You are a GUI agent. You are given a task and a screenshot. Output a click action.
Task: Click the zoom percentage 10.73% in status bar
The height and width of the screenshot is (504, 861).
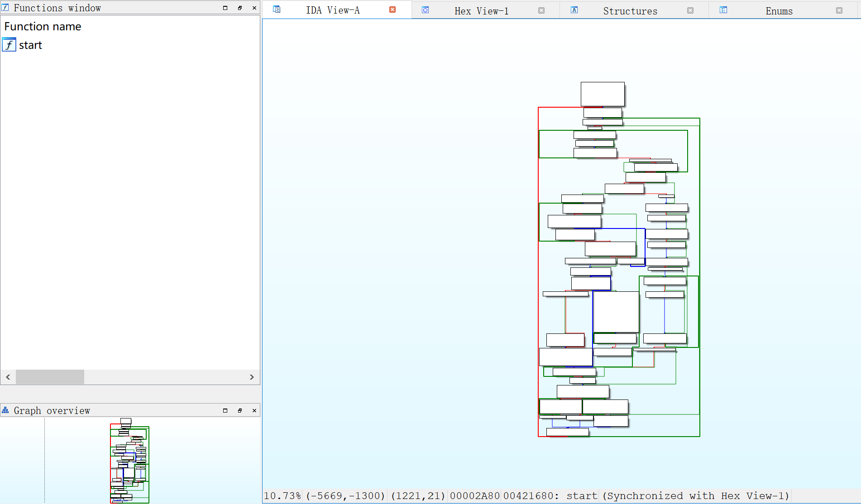[282, 496]
